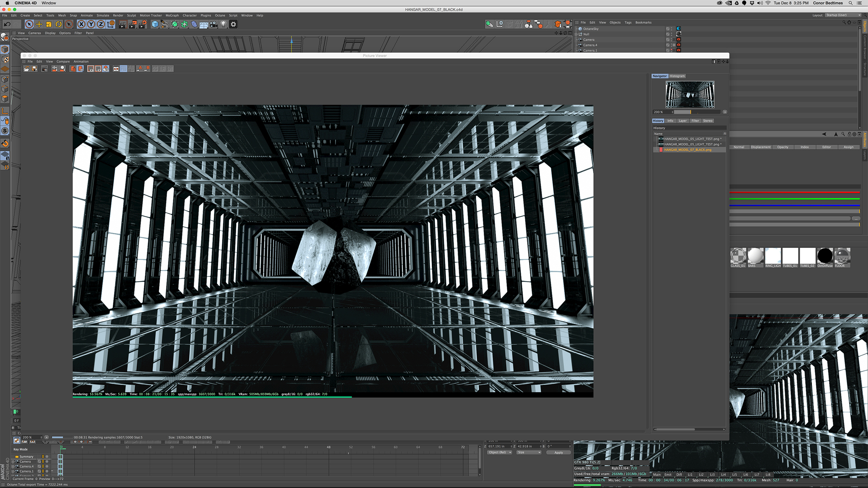
Task: Click the navigator zoom slider
Action: click(697, 112)
